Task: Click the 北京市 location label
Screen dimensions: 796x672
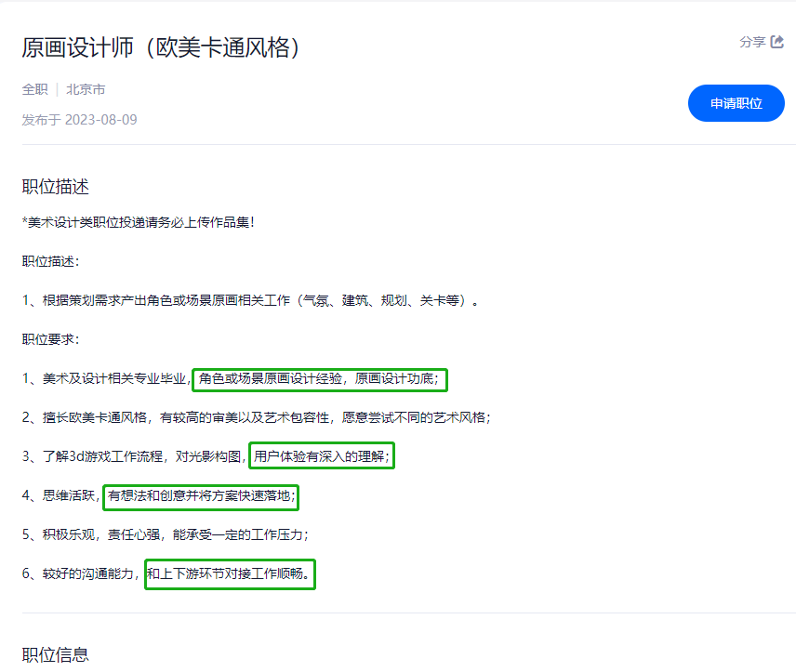Action: tap(86, 89)
